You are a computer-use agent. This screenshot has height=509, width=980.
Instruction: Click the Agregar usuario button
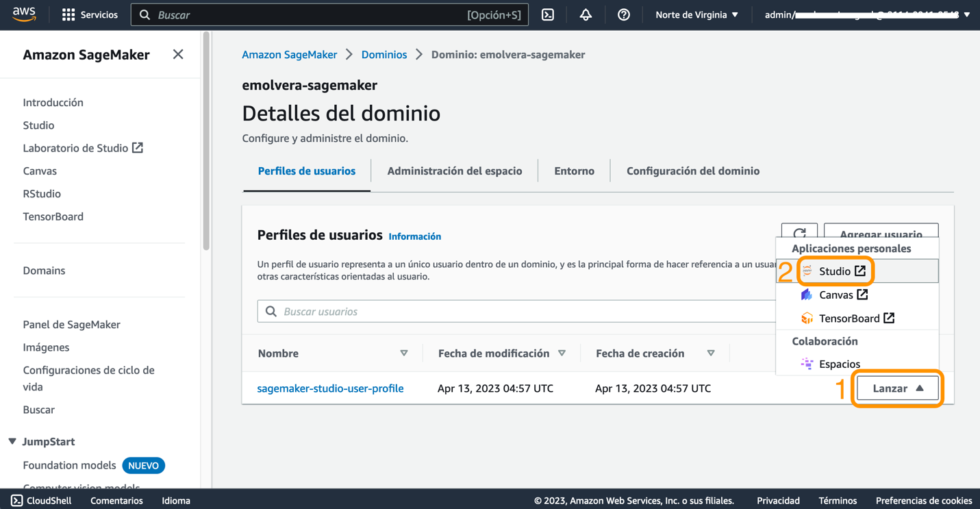881,232
